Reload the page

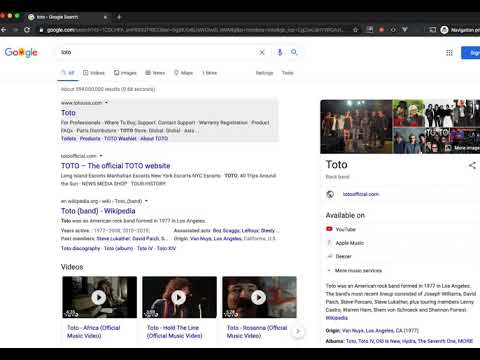(x=27, y=30)
